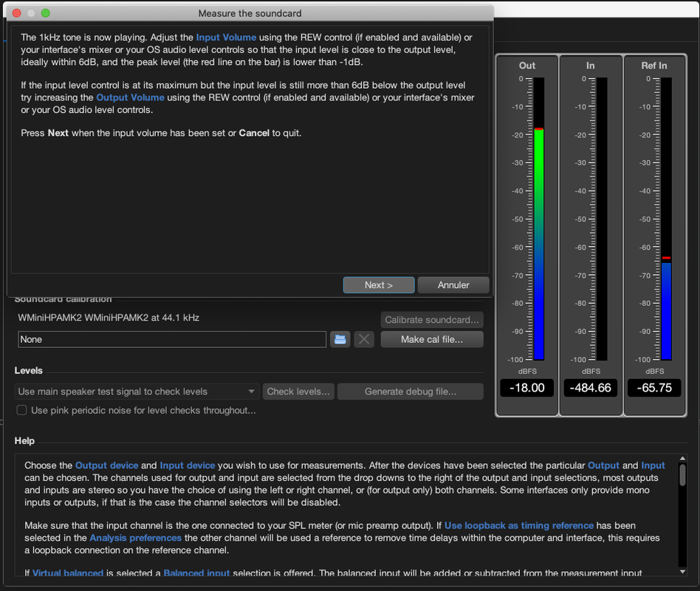Open the Output Volume help link
Image resolution: width=700 pixels, height=591 pixels.
pos(131,98)
